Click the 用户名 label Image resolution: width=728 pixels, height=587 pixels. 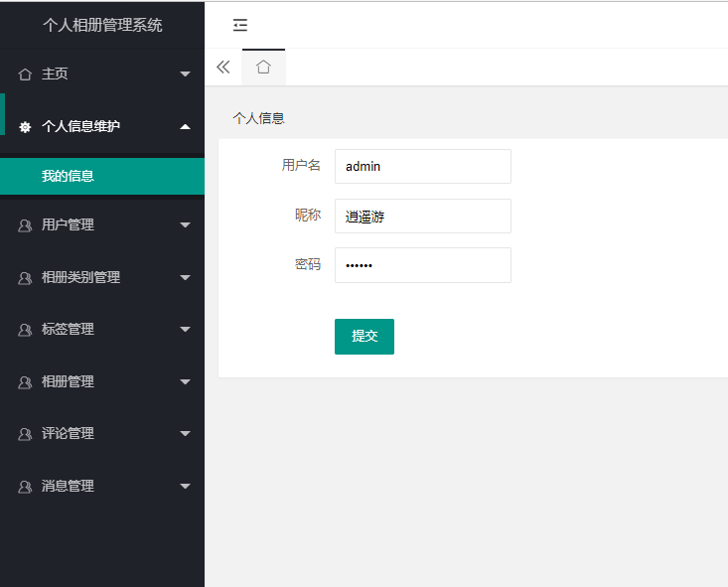[x=301, y=165]
